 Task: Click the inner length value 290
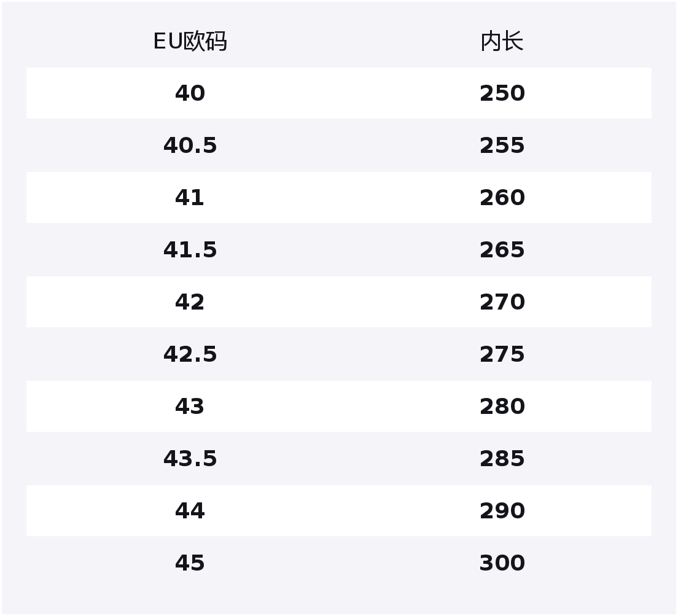(502, 510)
